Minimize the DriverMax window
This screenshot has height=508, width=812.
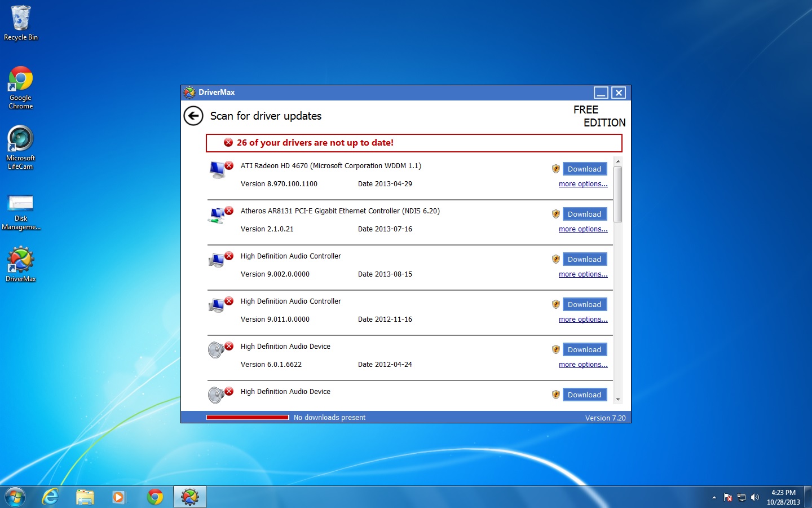(601, 93)
